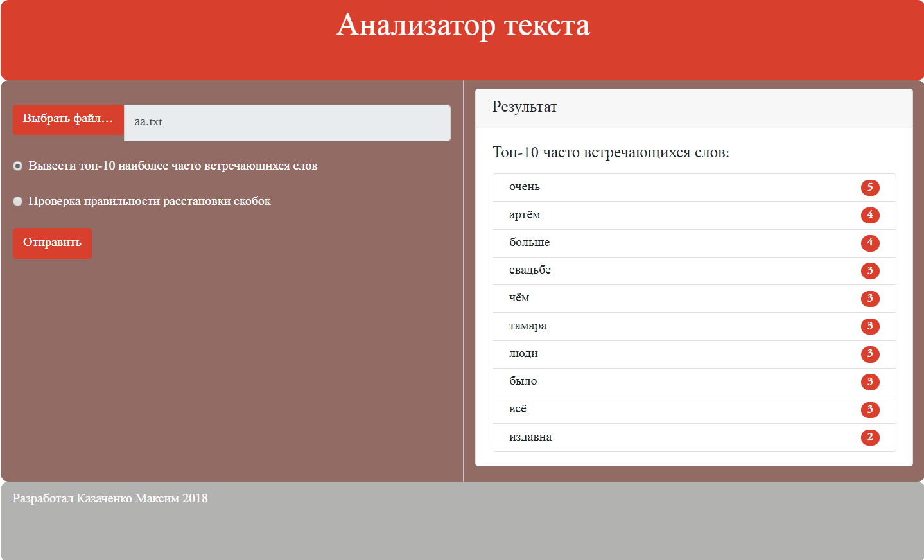Screen dimensions: 924x560
Task: Click the count badge next to «было»
Action: click(870, 381)
